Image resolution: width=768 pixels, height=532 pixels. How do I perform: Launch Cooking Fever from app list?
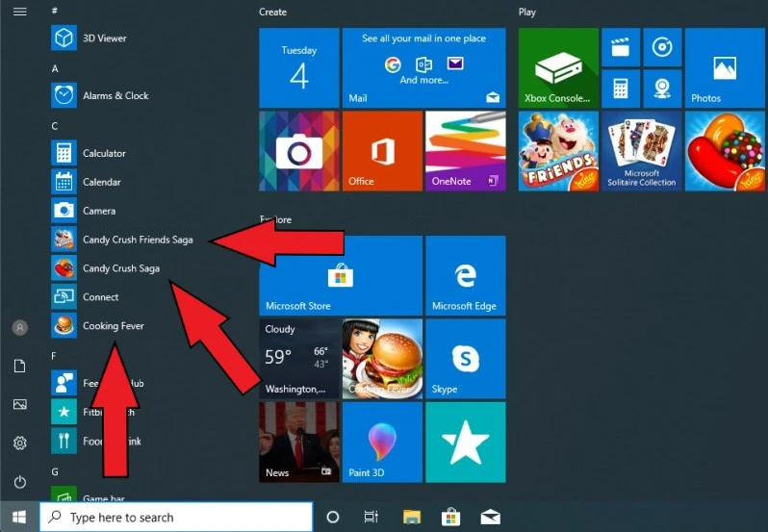(x=113, y=326)
